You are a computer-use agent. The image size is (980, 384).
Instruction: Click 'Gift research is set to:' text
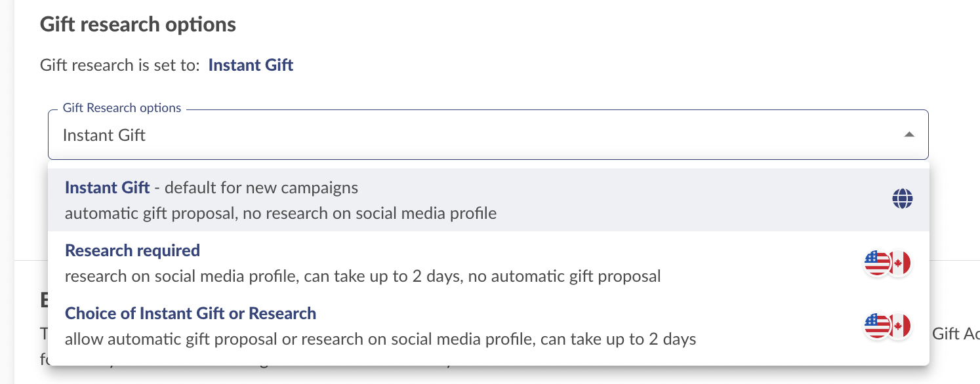pos(120,65)
